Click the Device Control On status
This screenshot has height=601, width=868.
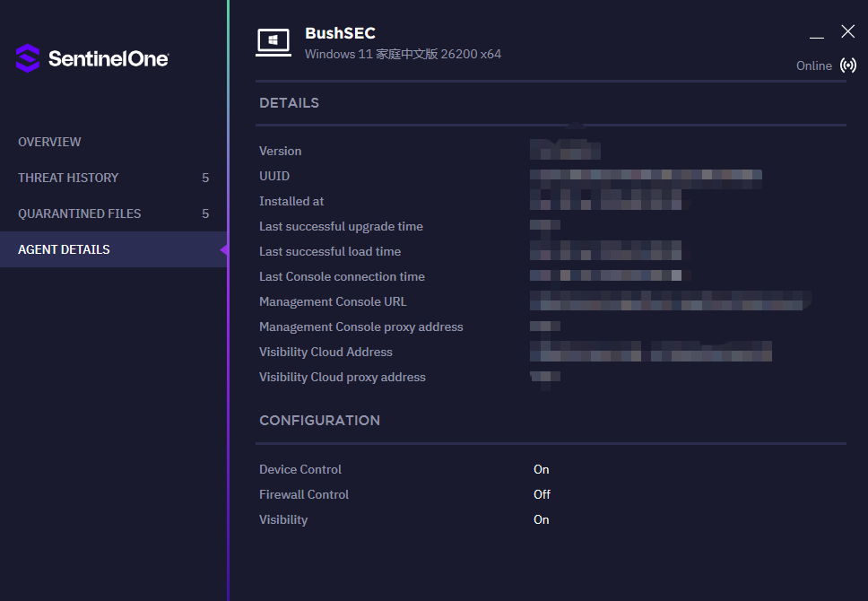tap(542, 469)
